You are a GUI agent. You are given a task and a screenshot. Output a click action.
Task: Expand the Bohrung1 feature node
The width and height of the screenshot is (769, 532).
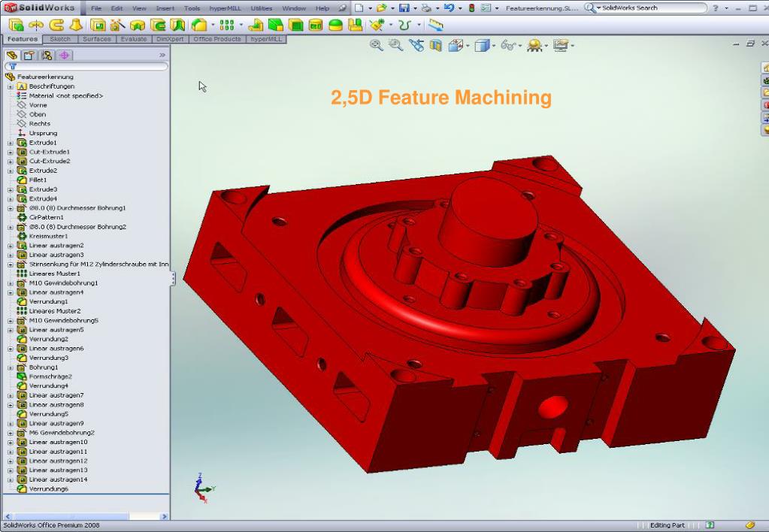tap(11, 367)
